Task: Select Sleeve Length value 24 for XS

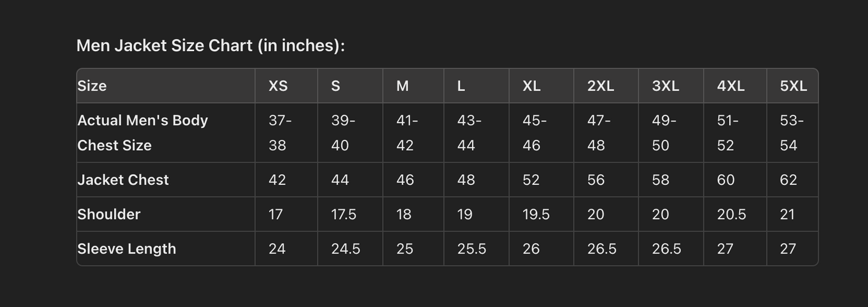Action: tap(277, 249)
